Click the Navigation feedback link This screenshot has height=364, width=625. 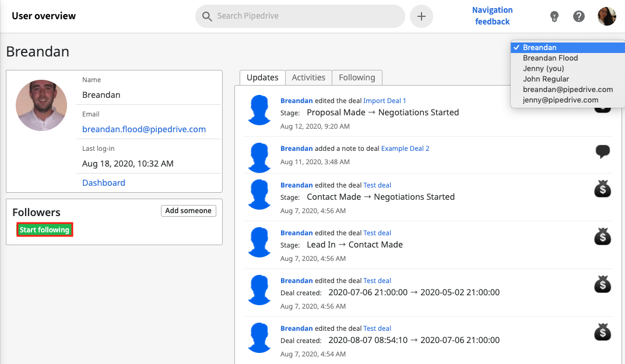(x=492, y=16)
